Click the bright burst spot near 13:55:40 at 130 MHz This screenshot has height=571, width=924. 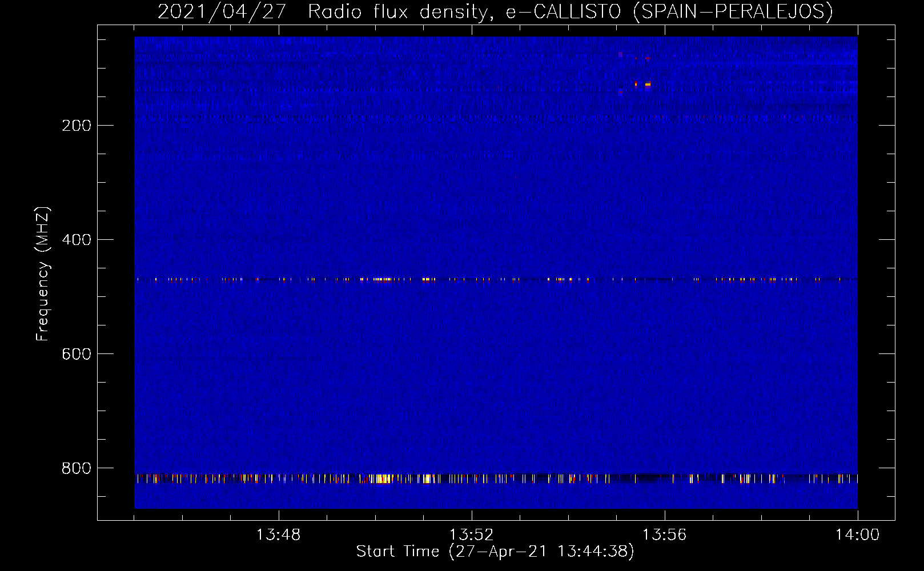click(648, 85)
